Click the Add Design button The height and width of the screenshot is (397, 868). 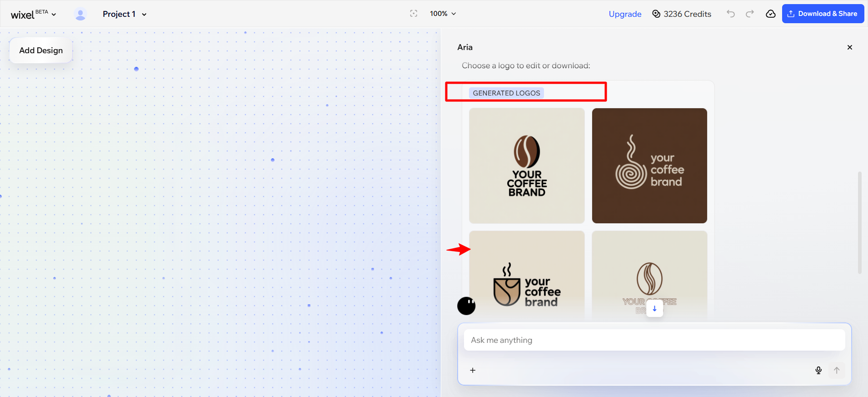(x=41, y=50)
